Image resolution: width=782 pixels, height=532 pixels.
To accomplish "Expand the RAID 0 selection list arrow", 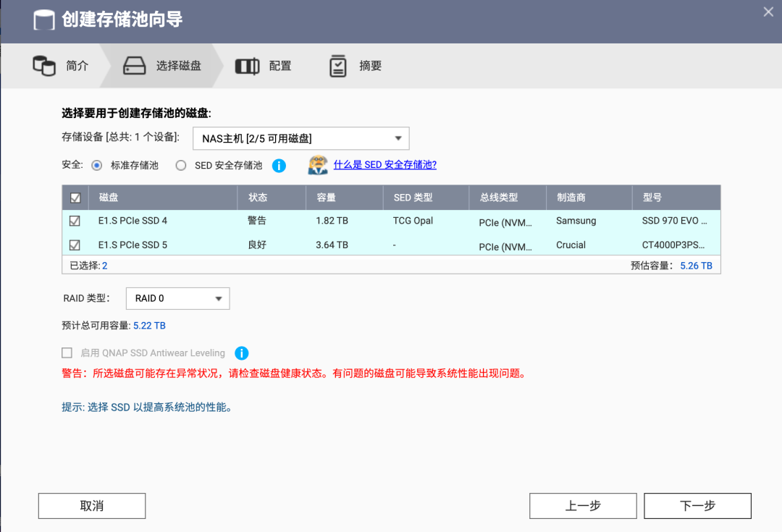I will pyautogui.click(x=217, y=298).
